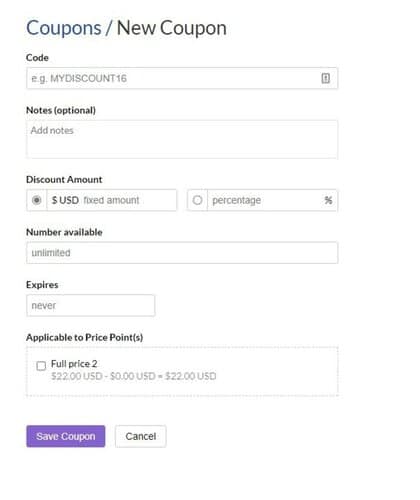The width and height of the screenshot is (420, 500).
Task: Select the percentage radio button
Action: click(x=197, y=200)
